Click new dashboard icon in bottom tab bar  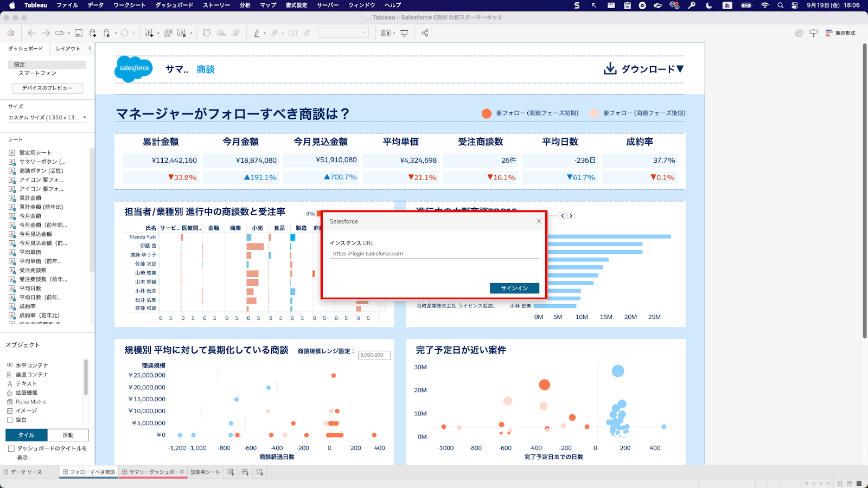[x=245, y=472]
